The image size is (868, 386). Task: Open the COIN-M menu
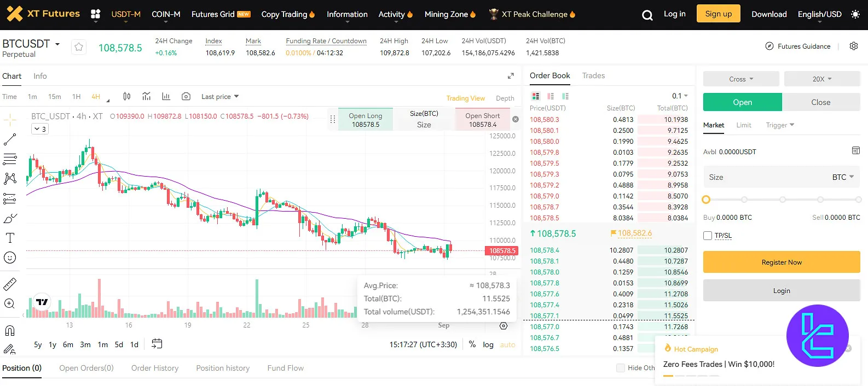point(166,15)
